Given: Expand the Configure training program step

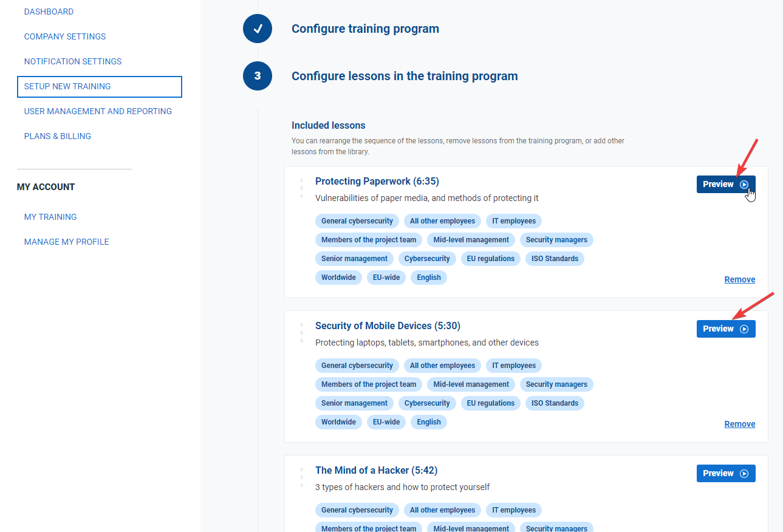Looking at the screenshot, I should [x=365, y=29].
